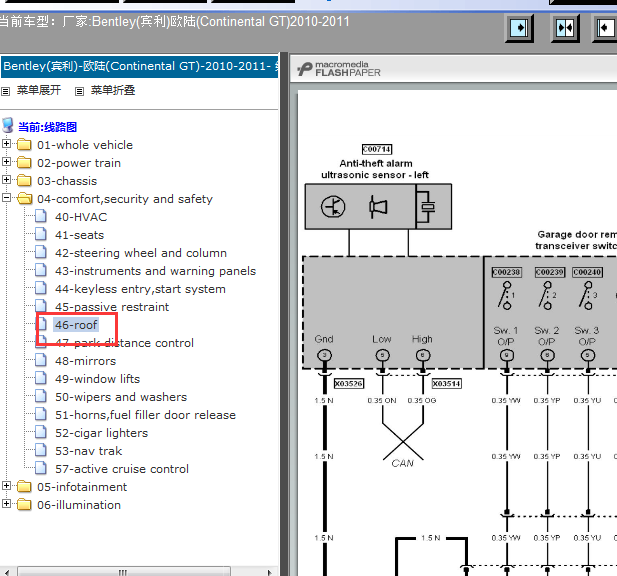
Task: Click left arrow of tree horizontal scrollbar
Action: [x=7, y=572]
